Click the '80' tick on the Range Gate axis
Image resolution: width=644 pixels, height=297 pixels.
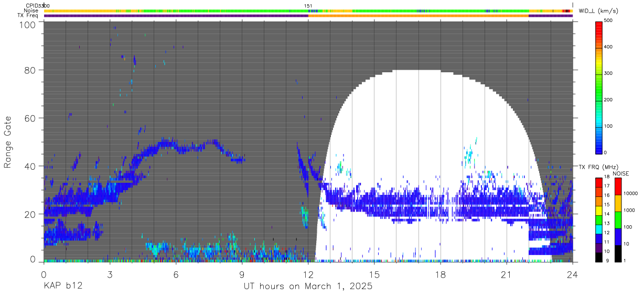(29, 70)
